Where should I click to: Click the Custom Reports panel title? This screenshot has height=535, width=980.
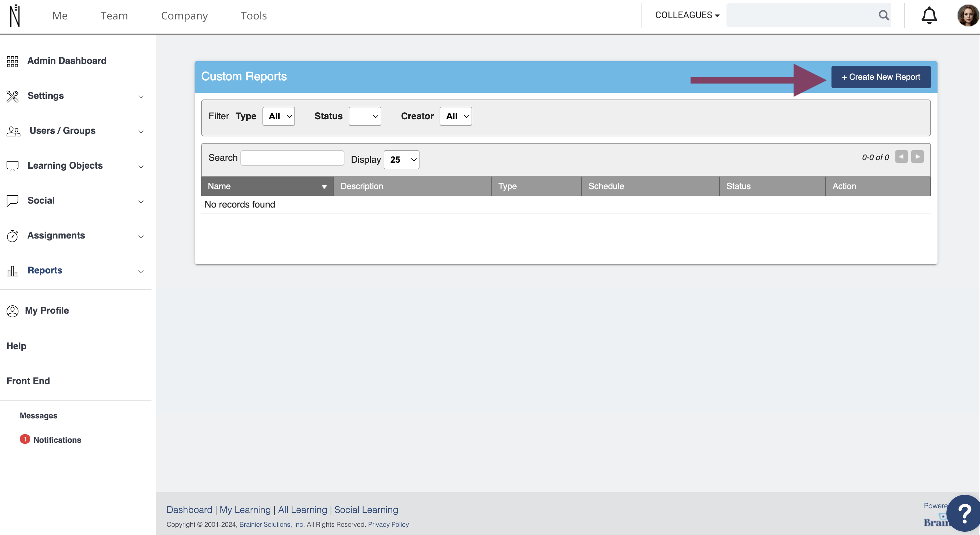click(244, 76)
